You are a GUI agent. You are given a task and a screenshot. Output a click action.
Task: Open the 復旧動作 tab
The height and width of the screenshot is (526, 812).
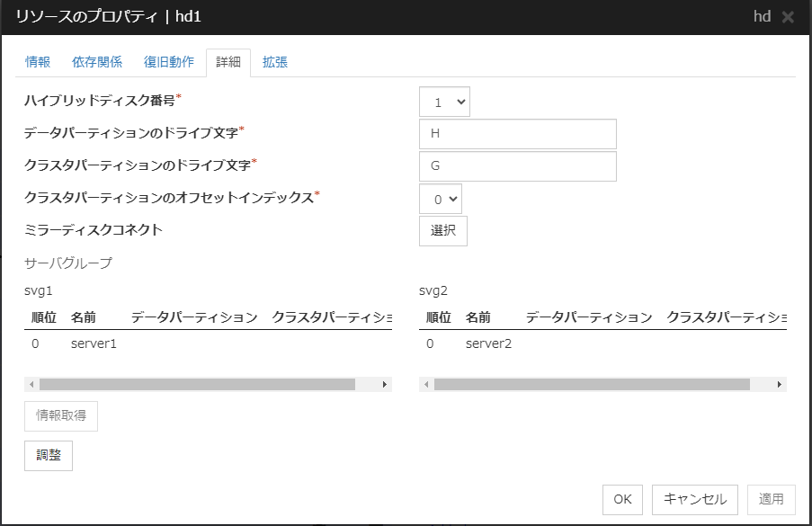(168, 62)
